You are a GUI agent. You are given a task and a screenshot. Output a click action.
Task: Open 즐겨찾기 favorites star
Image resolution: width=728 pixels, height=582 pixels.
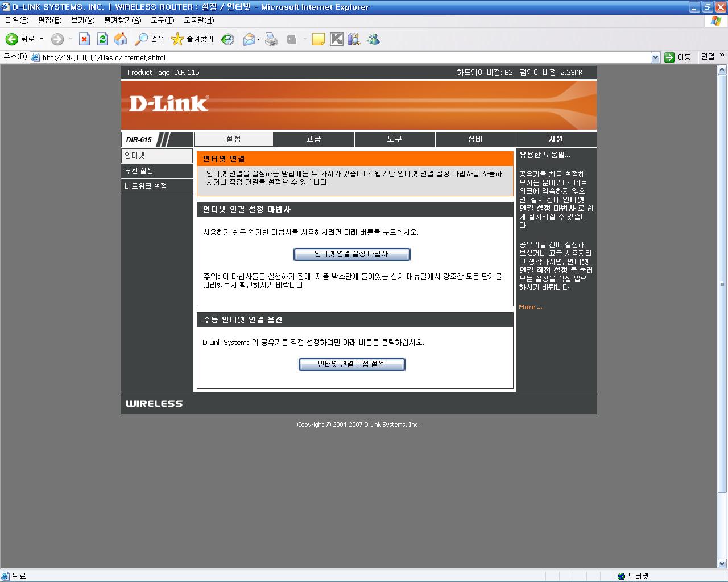pyautogui.click(x=192, y=39)
